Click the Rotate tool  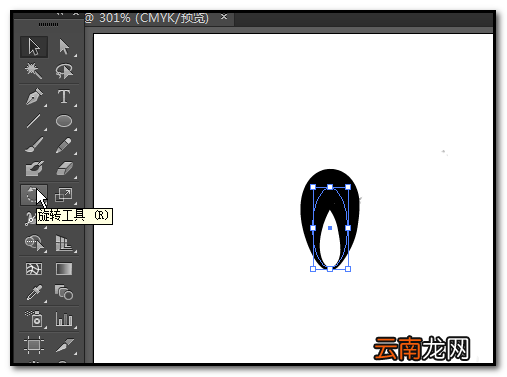pos(33,195)
